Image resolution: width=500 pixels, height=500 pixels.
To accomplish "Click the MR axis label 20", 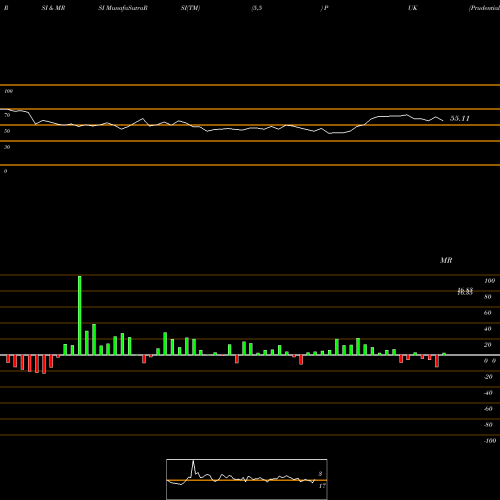I will click(487, 345).
